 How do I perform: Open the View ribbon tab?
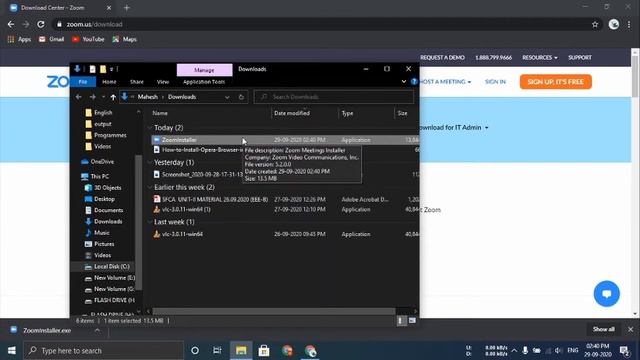coord(162,82)
